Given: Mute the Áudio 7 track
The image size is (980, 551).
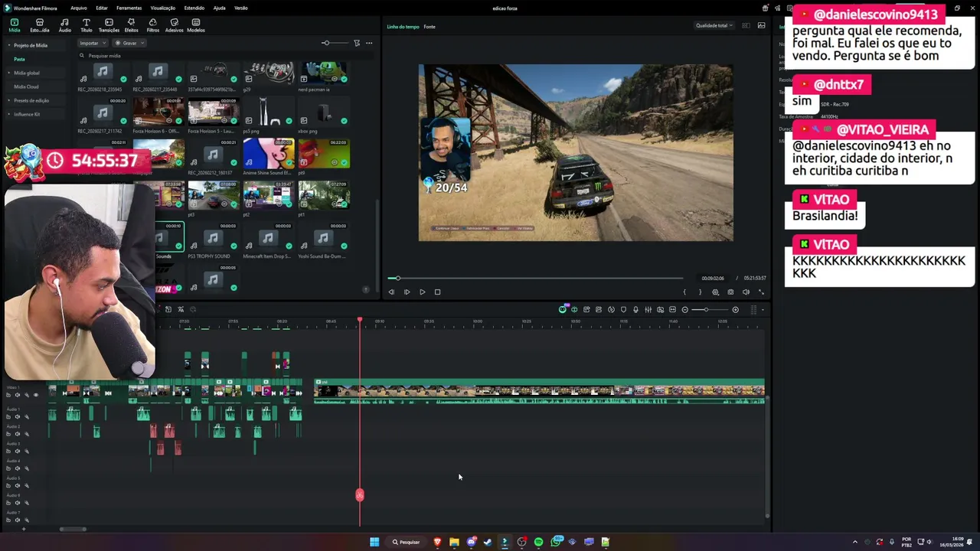Looking at the screenshot, I should (x=18, y=520).
